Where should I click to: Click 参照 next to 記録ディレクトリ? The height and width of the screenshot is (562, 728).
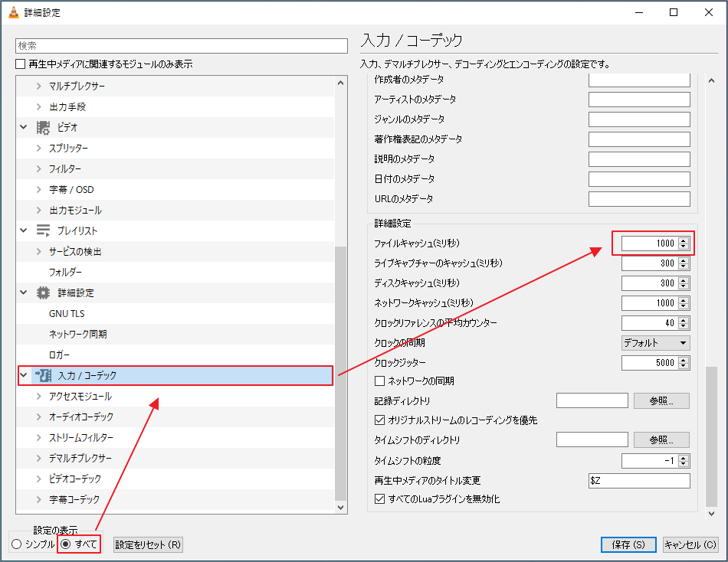(660, 400)
